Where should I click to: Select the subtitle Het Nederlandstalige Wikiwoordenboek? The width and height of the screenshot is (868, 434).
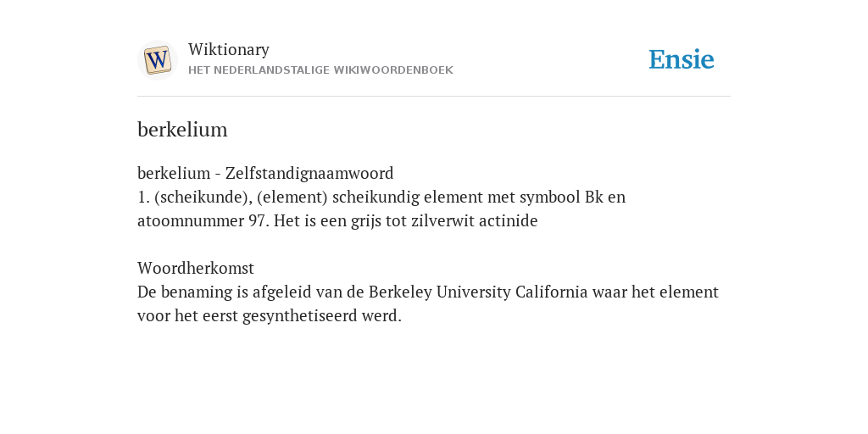[320, 70]
